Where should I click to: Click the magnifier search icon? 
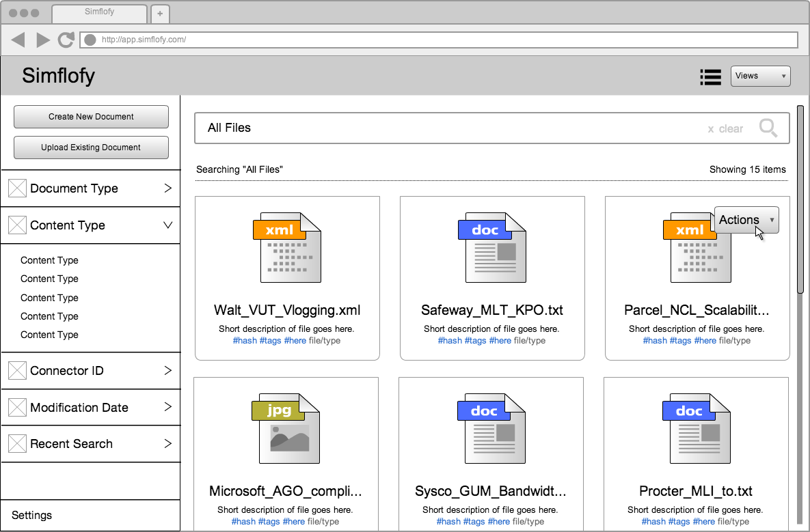768,128
